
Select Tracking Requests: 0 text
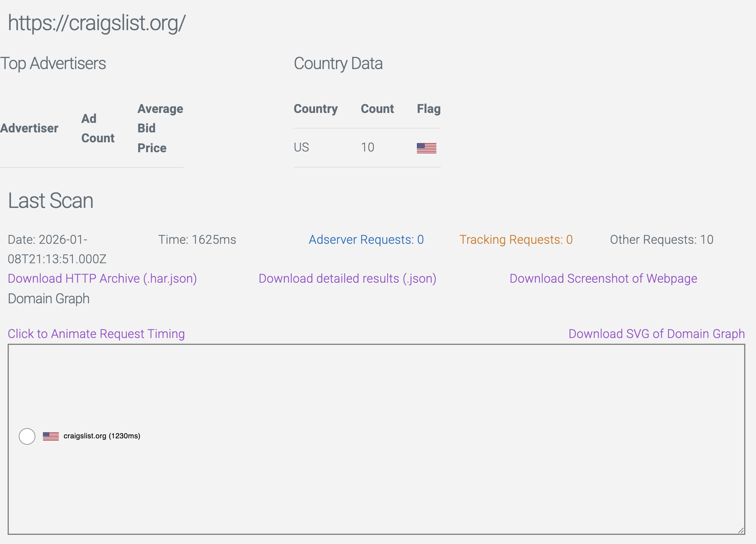[x=516, y=240]
